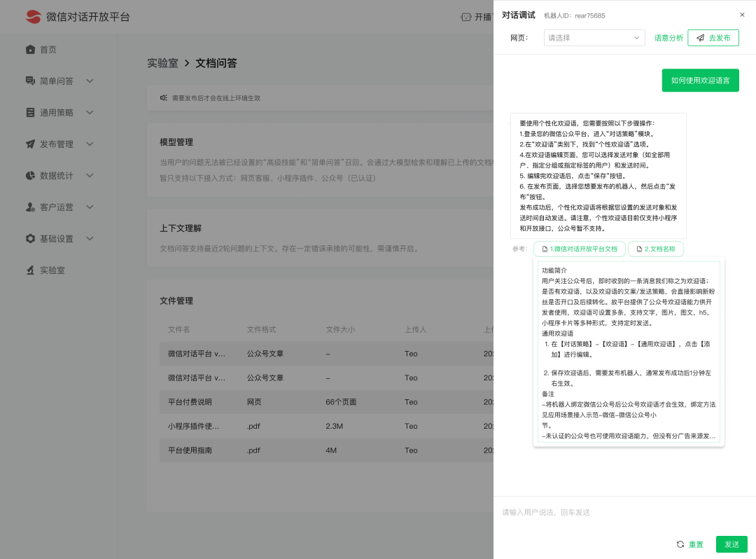Select 数据统计 menu item

(x=57, y=176)
